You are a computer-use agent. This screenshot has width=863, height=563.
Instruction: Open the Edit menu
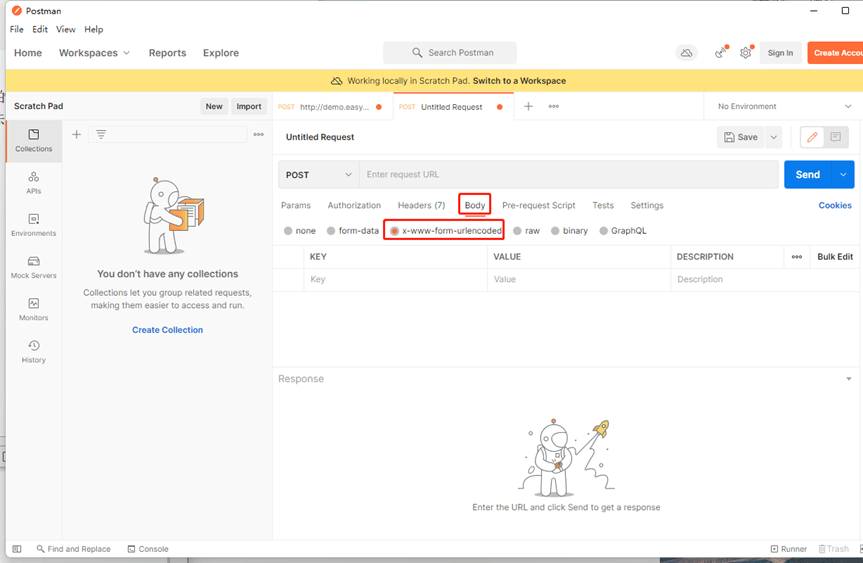(40, 29)
